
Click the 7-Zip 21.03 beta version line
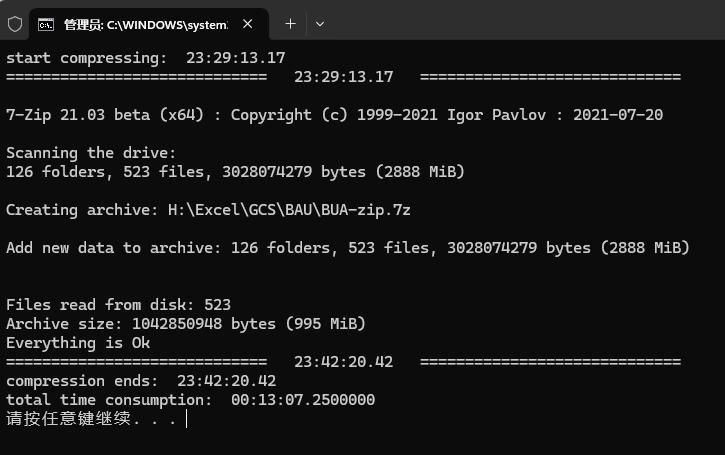(334, 115)
